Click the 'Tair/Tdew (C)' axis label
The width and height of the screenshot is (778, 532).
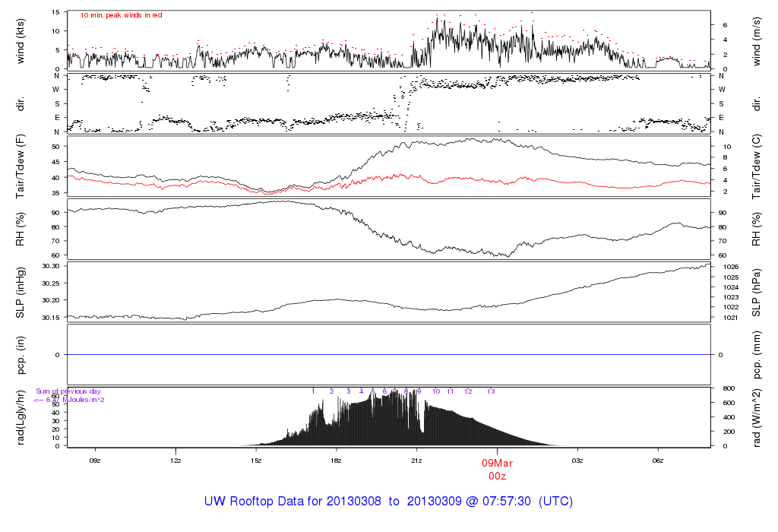tap(757, 166)
